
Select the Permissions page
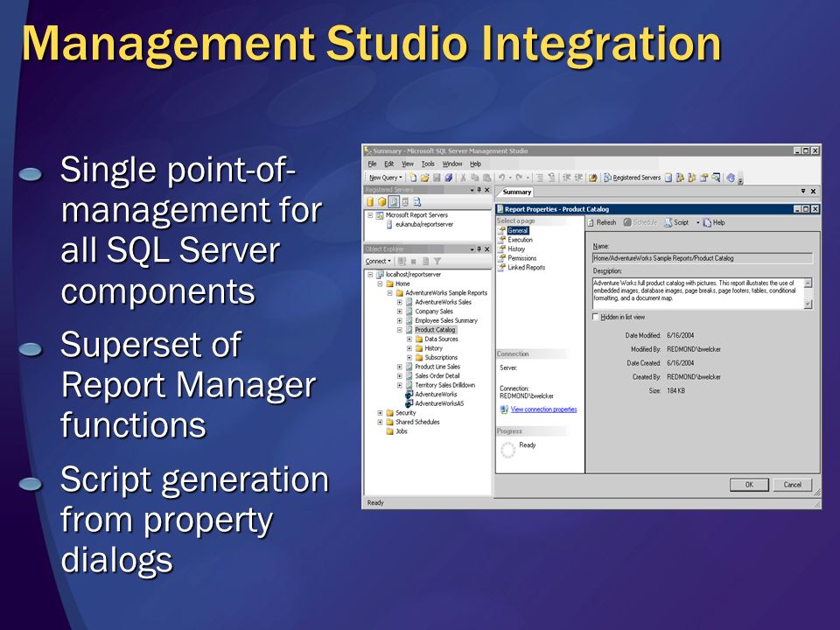(522, 257)
